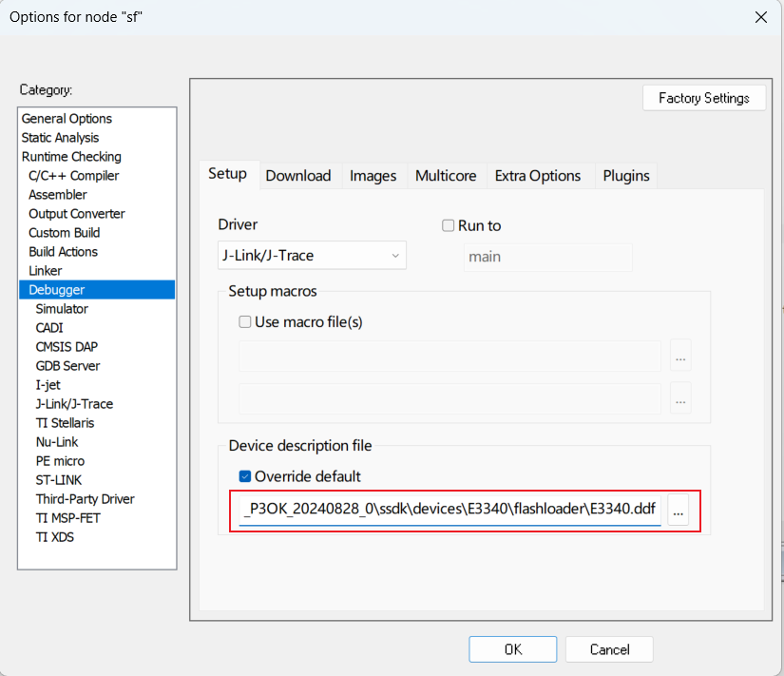Open the Driver dropdown
Viewport: 784px width, 676px height.
395,255
